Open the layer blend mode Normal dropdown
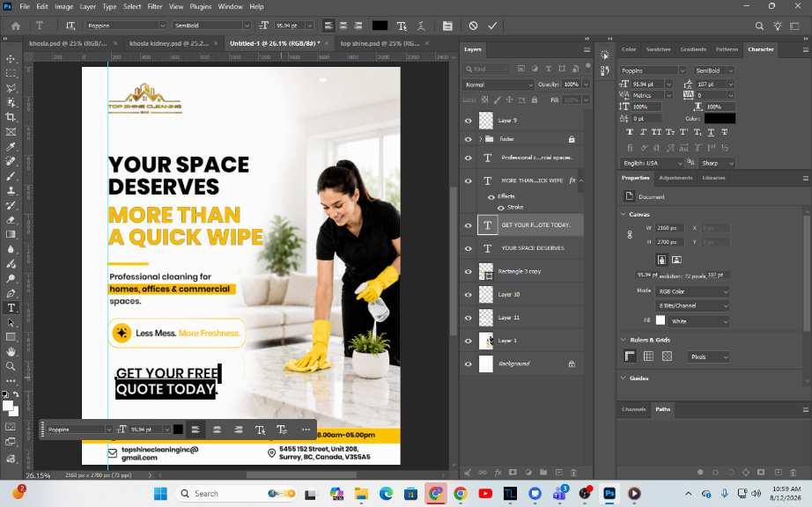The width and height of the screenshot is (812, 507). coord(498,84)
